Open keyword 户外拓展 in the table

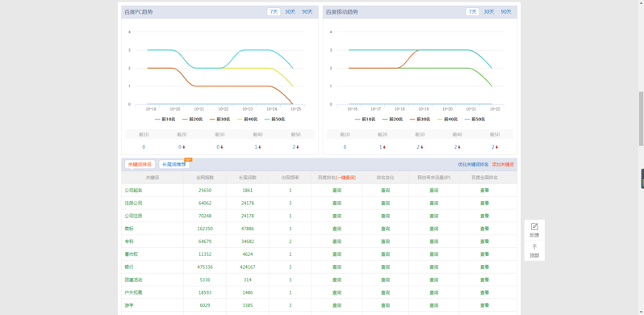click(x=133, y=292)
